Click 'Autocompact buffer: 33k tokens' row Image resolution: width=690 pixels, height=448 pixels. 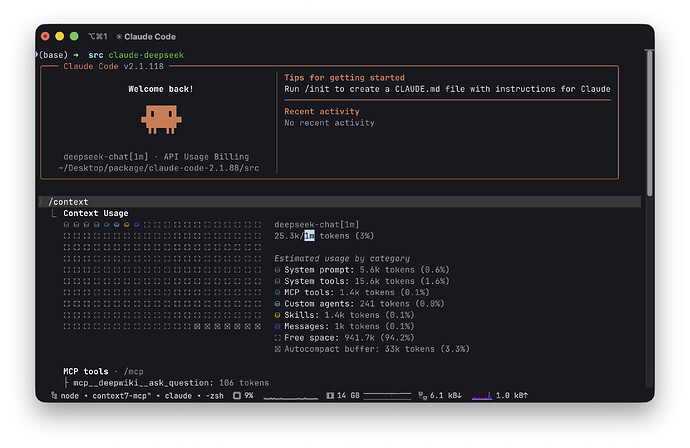point(372,349)
